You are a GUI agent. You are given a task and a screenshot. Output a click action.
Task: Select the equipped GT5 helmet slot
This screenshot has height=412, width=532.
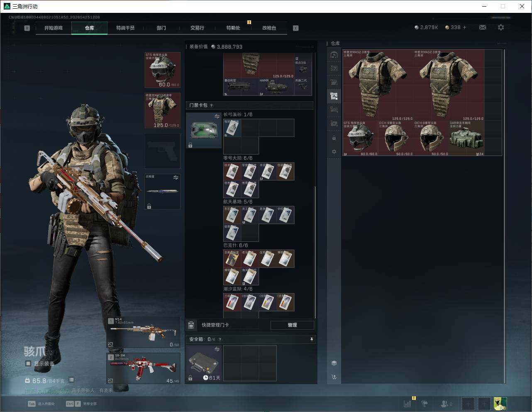point(162,70)
